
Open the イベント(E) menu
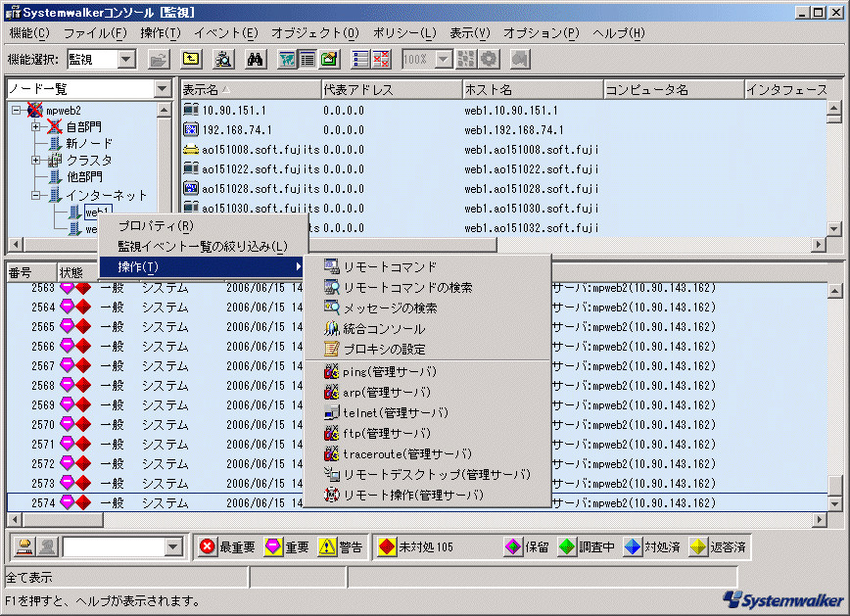click(226, 33)
